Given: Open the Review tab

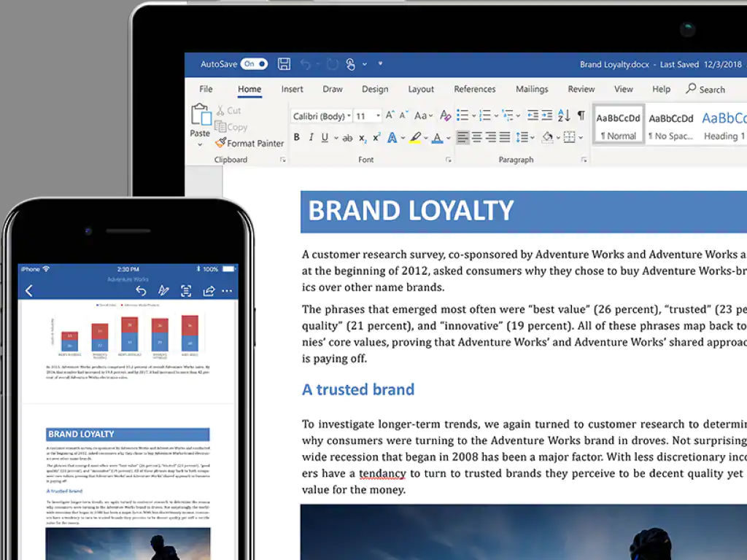Looking at the screenshot, I should pyautogui.click(x=581, y=89).
